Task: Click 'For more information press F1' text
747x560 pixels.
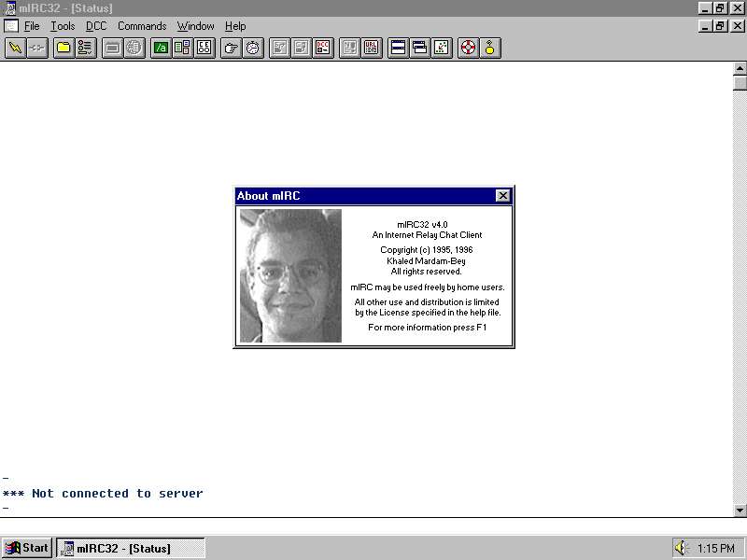Action: 428,328
